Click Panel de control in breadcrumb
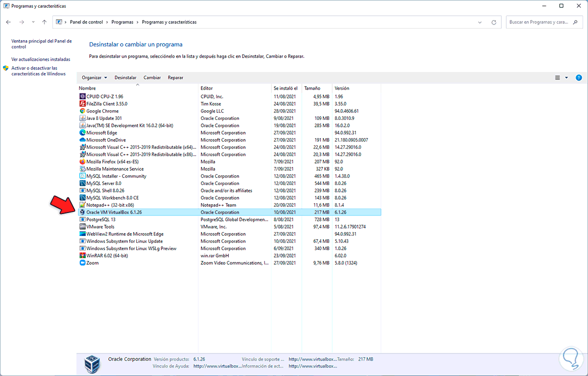Viewport: 588px width, 376px height. [87, 22]
